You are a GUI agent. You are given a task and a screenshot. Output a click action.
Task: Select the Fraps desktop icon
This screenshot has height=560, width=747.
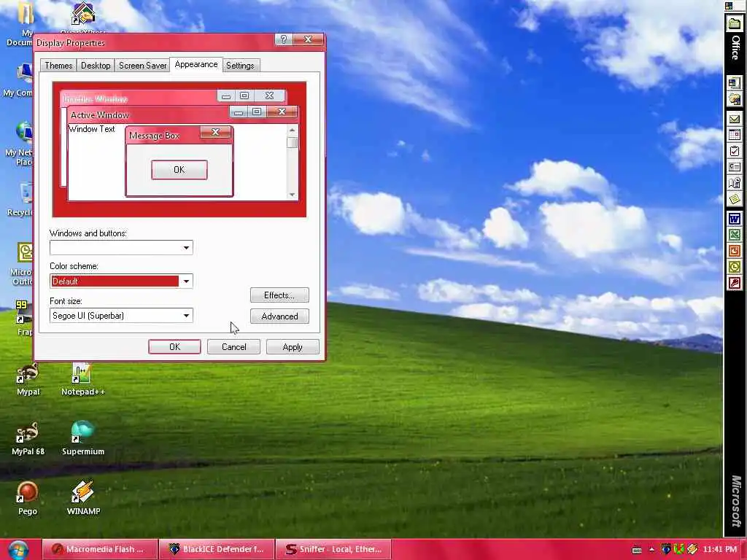(x=24, y=318)
